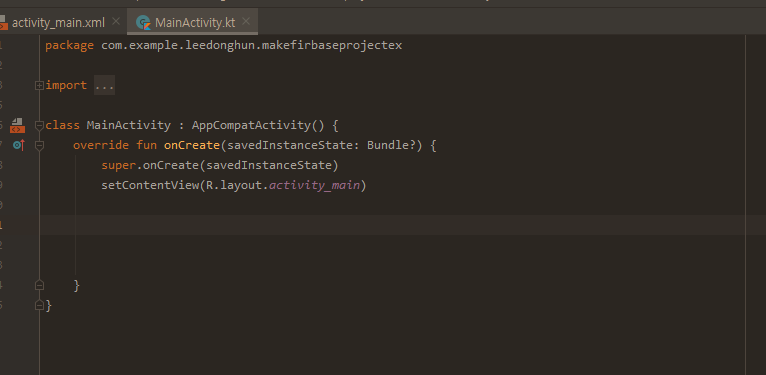
Task: Click the onCreate closing-brace fold marker
Action: click(x=40, y=285)
